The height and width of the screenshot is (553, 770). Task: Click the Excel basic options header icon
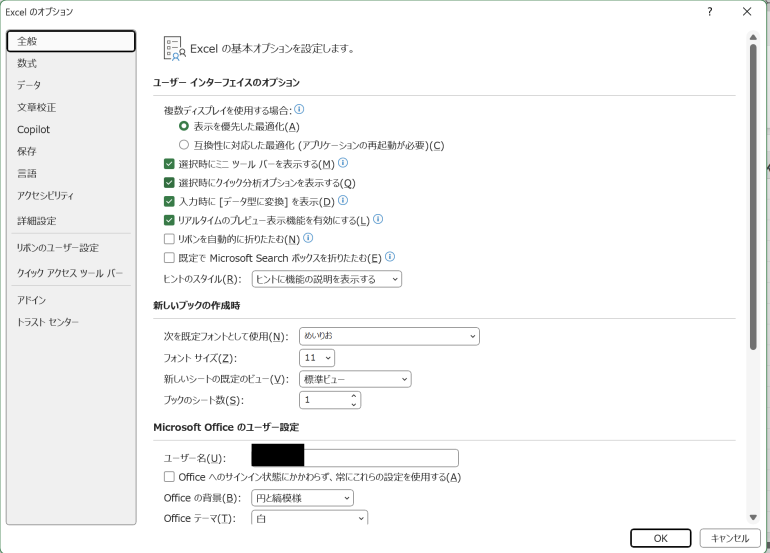click(174, 48)
